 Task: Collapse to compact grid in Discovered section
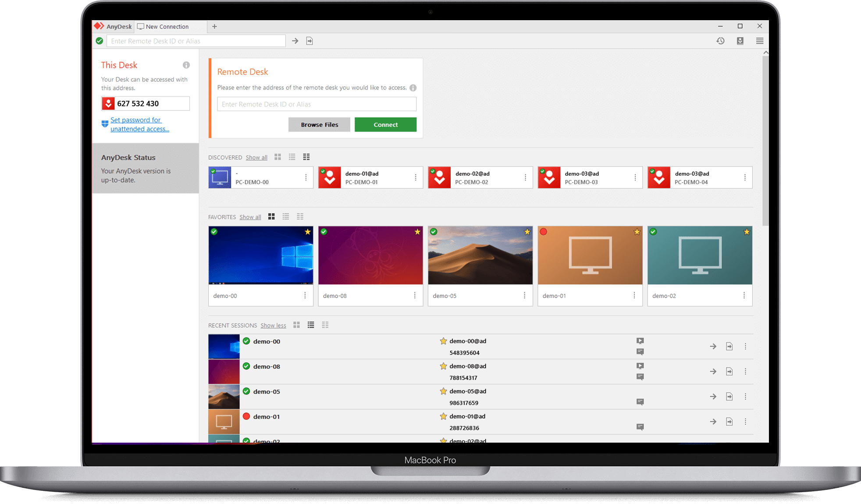(306, 157)
